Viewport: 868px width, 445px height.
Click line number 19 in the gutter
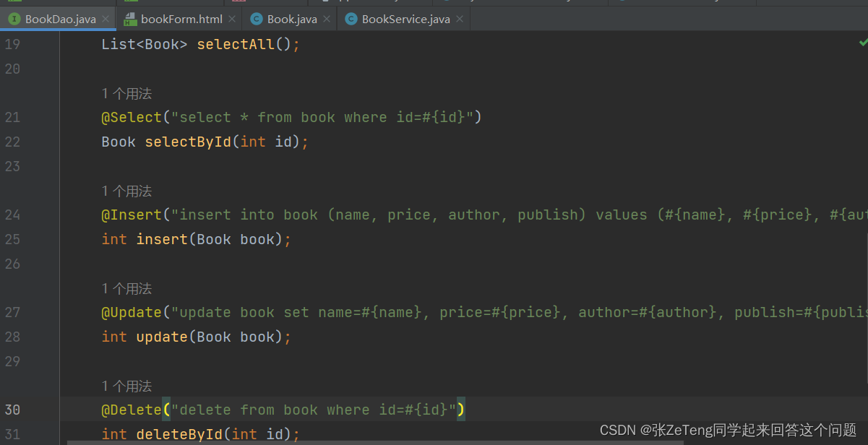pos(12,45)
